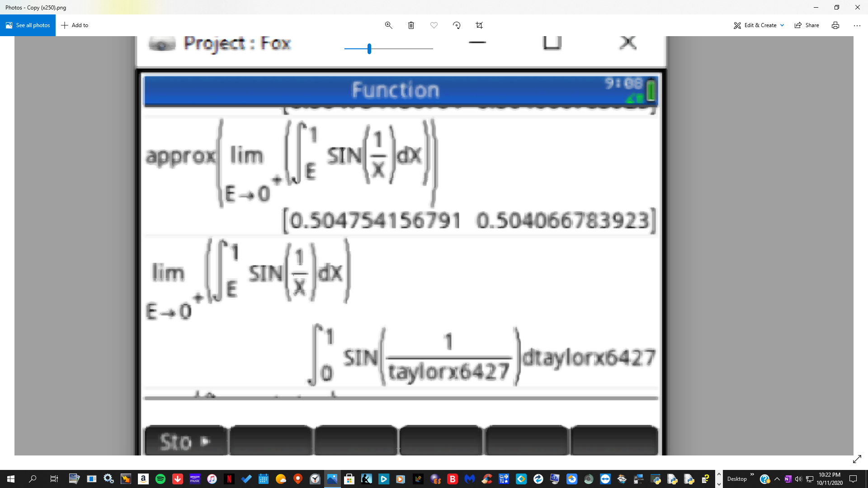The height and width of the screenshot is (488, 868).
Task: Click the Add to button
Action: point(75,25)
